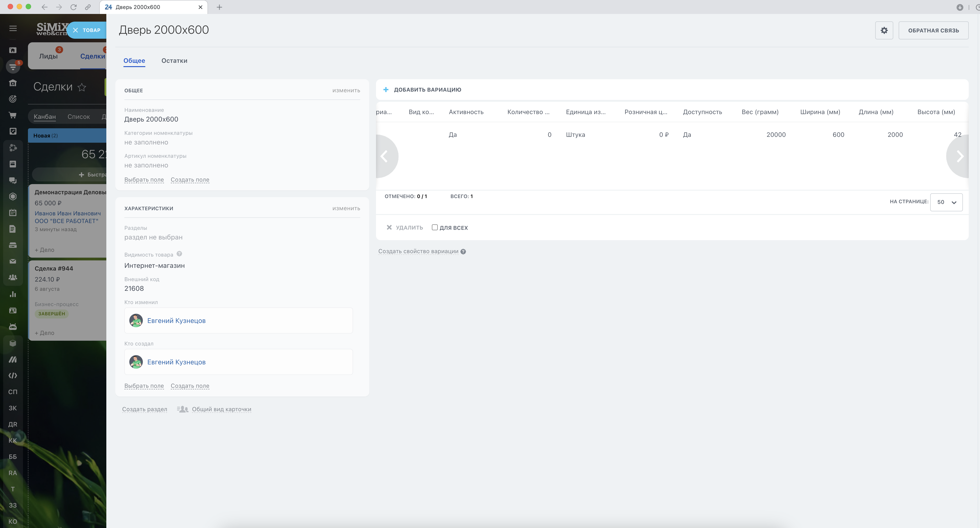980x528 pixels.
Task: Open shopping cart icon in sidebar
Action: coord(13,115)
